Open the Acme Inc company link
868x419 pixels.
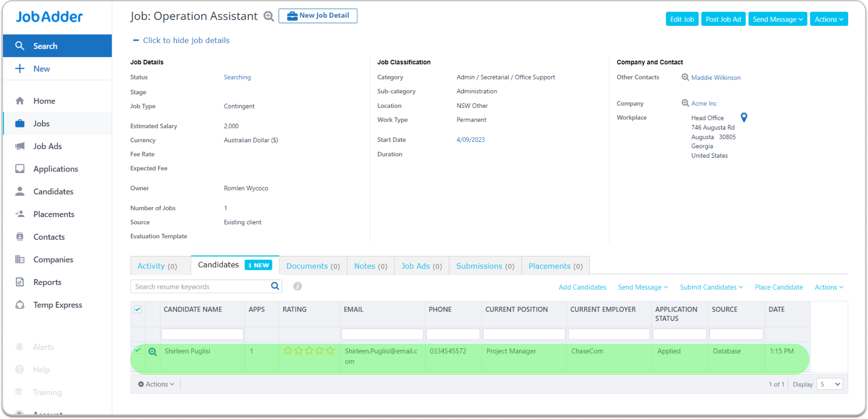[x=703, y=103]
